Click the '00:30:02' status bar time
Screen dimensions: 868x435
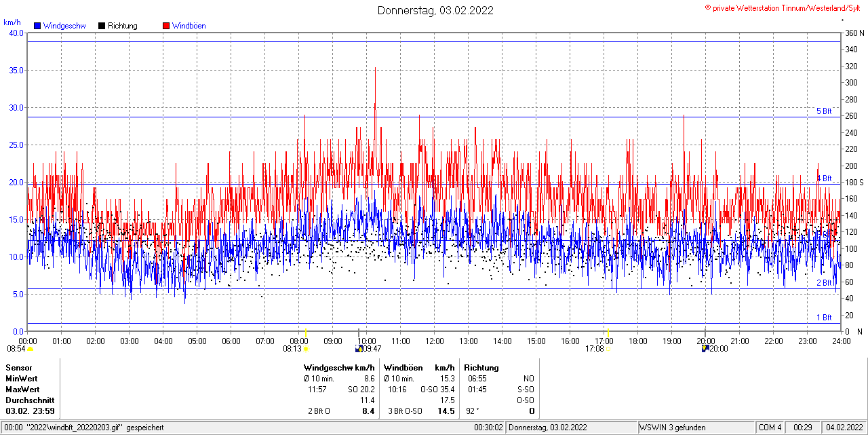pyautogui.click(x=488, y=428)
